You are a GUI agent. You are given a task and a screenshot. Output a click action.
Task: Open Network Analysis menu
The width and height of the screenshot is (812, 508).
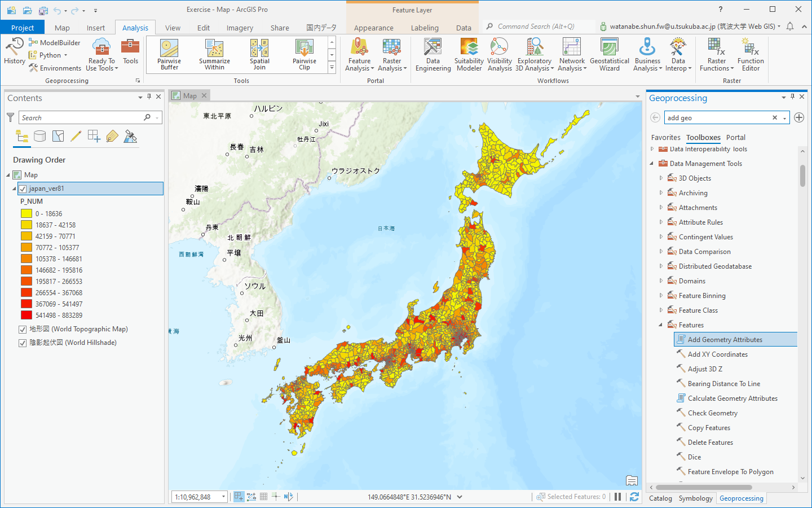click(572, 55)
